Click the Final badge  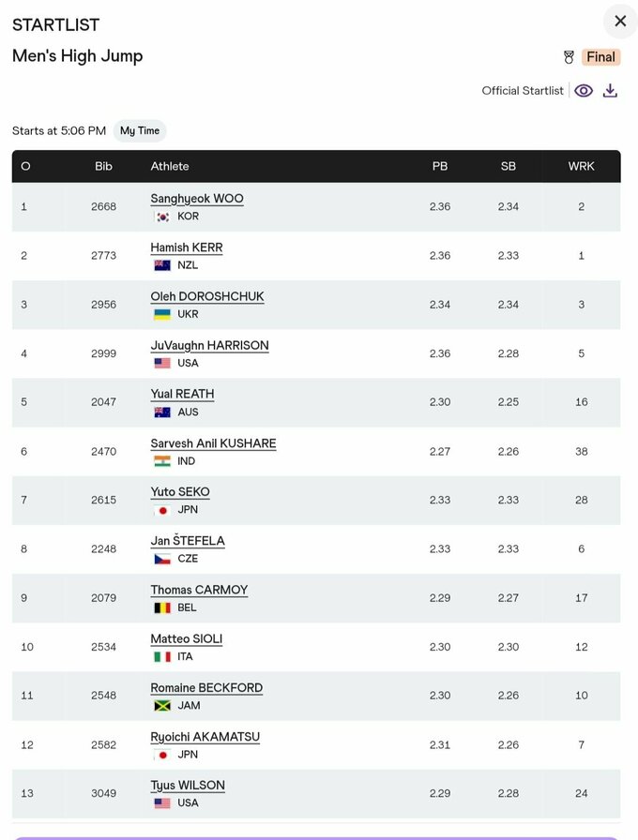tap(600, 57)
